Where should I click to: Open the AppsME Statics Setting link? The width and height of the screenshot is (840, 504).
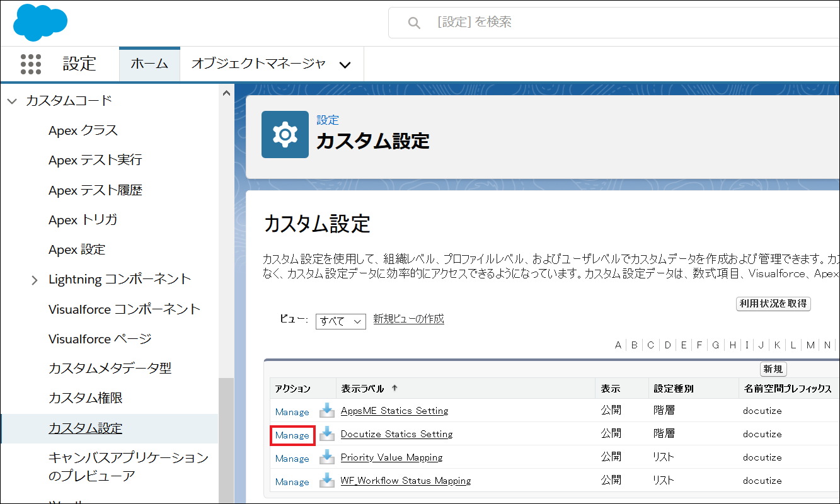(394, 411)
